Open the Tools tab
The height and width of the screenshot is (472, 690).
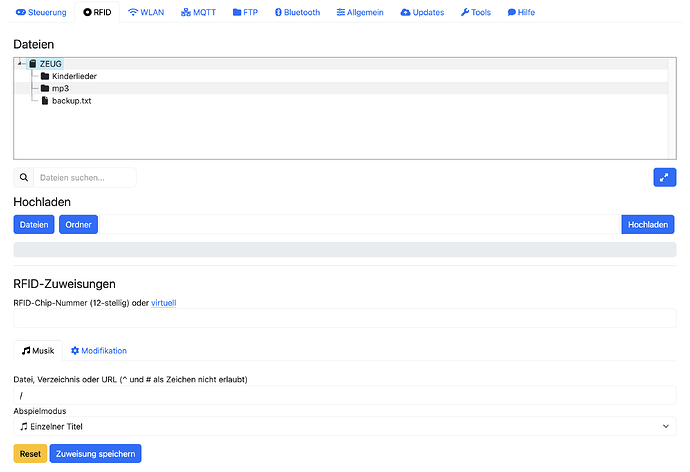click(x=476, y=12)
